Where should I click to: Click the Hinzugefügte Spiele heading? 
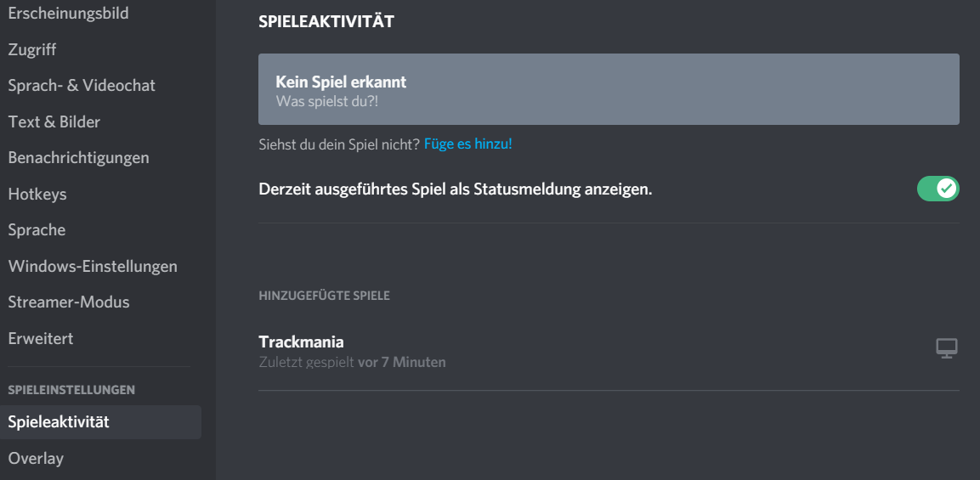pyautogui.click(x=324, y=296)
